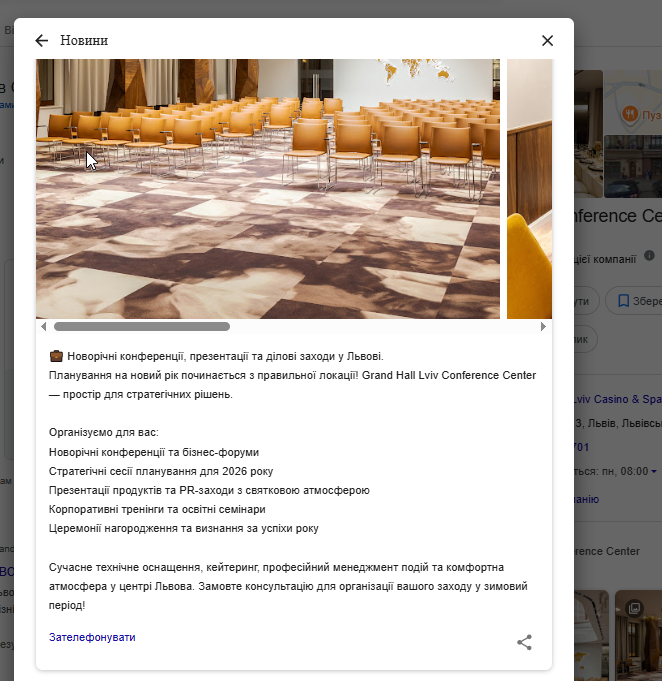The image size is (662, 681).
Task: Click 'Новорічні конференції та бізнес-форуми' text
Action: coord(154,452)
